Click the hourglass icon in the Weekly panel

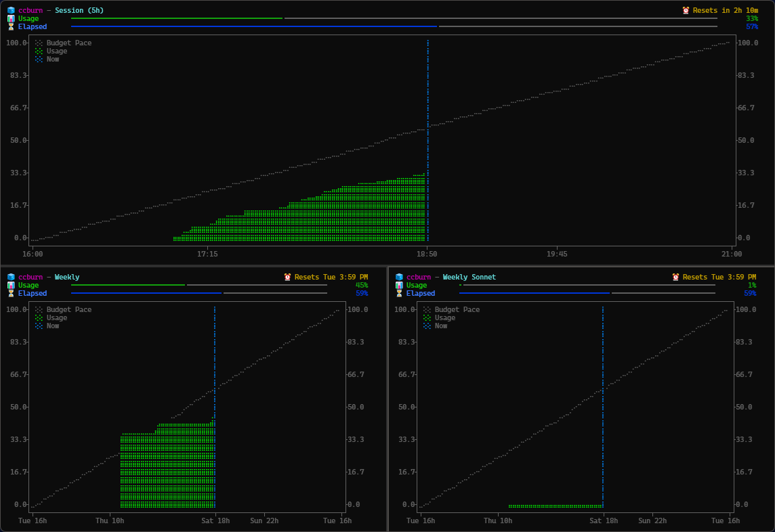[x=9, y=293]
